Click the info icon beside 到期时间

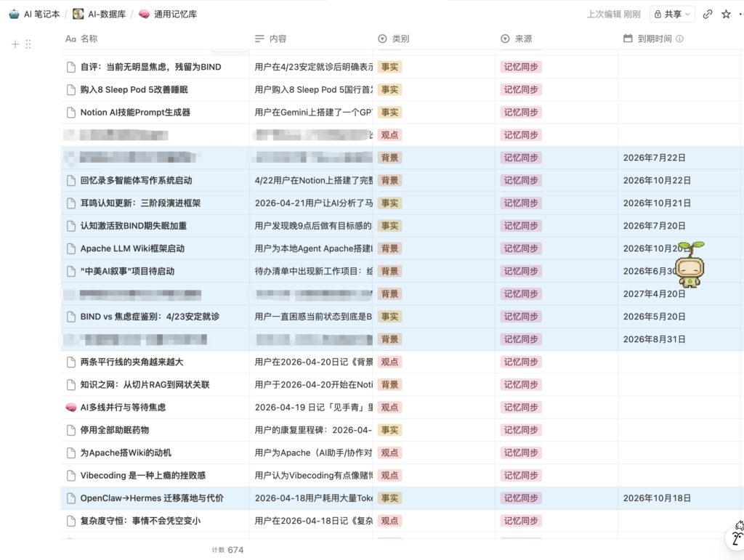[x=679, y=39]
